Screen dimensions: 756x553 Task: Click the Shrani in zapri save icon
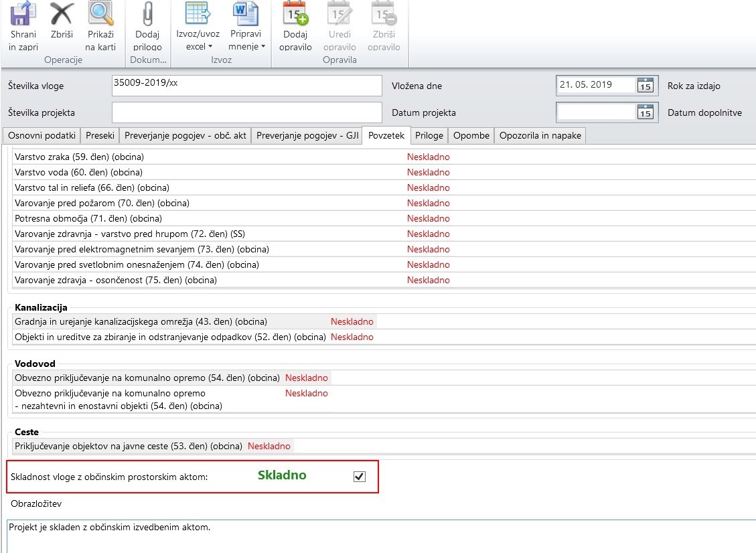click(x=23, y=14)
